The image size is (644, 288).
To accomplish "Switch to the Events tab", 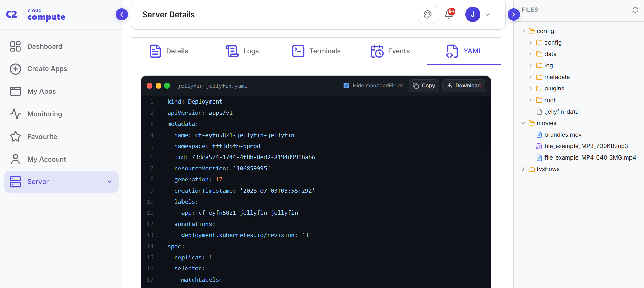I will coord(390,51).
